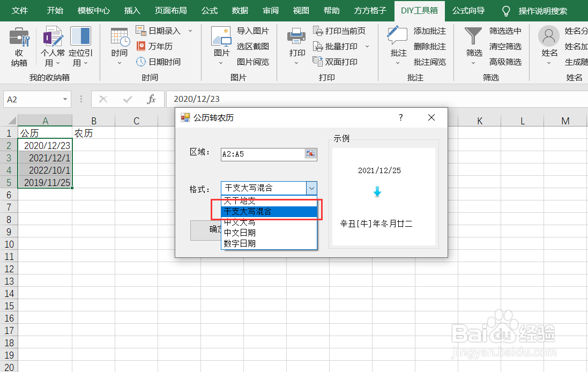The width and height of the screenshot is (588, 372).
Task: Switch to the 方方格子 tab
Action: pyautogui.click(x=370, y=11)
